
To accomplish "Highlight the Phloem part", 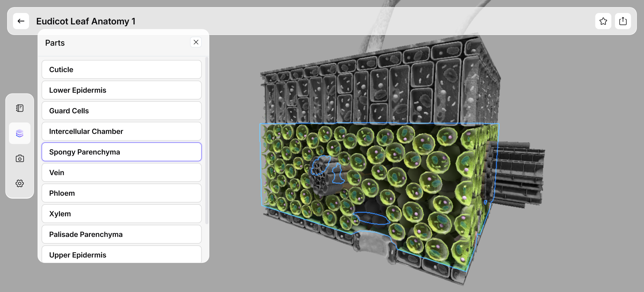I will click(122, 193).
